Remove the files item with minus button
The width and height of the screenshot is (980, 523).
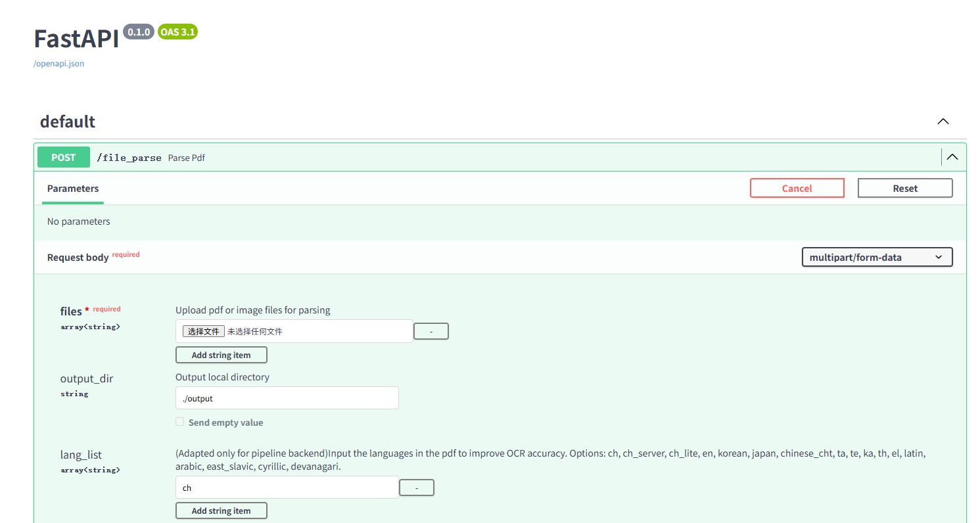[431, 332]
